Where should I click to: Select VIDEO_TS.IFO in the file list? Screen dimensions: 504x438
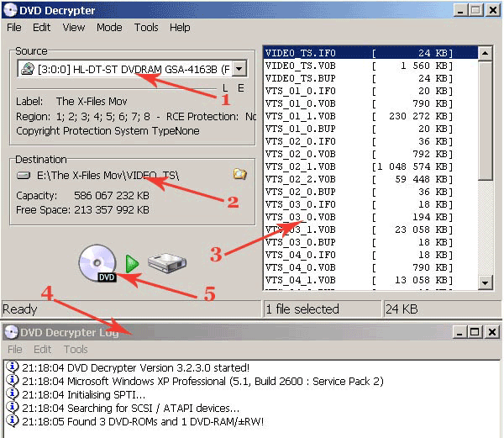click(370, 53)
